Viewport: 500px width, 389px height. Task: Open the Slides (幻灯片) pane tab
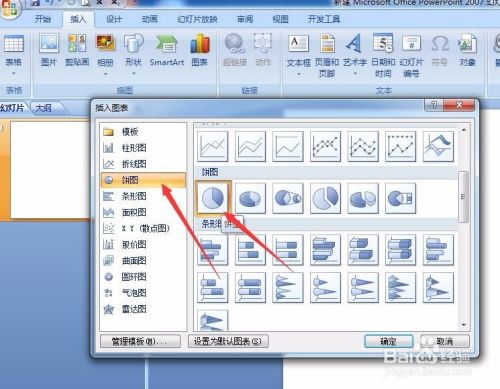[13, 108]
